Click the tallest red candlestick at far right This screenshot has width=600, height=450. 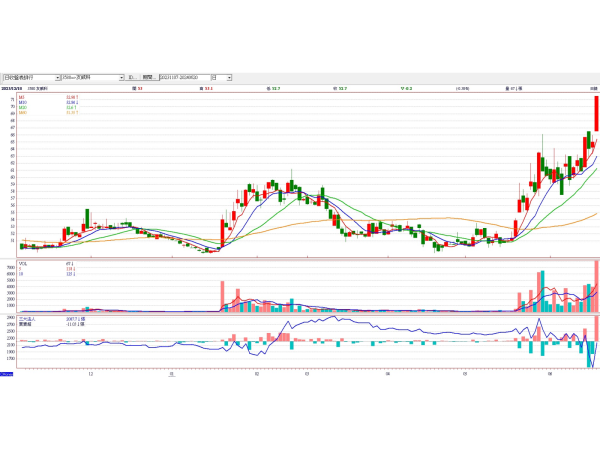click(596, 113)
